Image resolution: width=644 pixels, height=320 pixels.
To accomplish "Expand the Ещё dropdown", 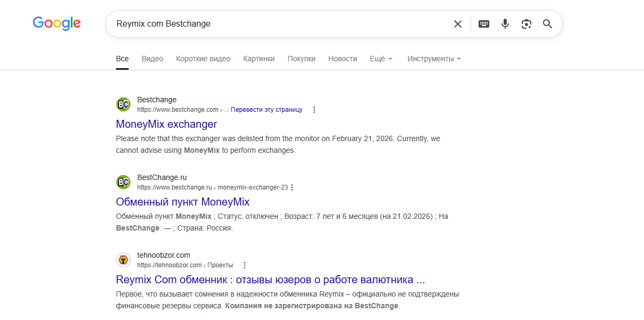I will [x=381, y=59].
